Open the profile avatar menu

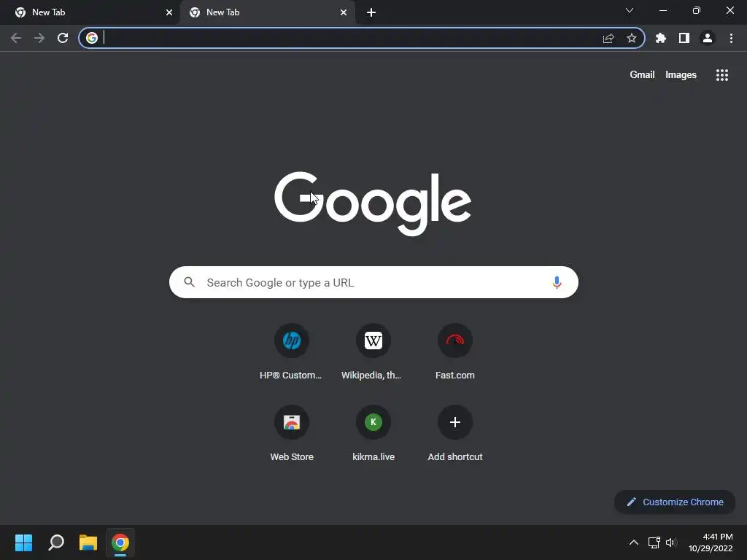pos(708,38)
